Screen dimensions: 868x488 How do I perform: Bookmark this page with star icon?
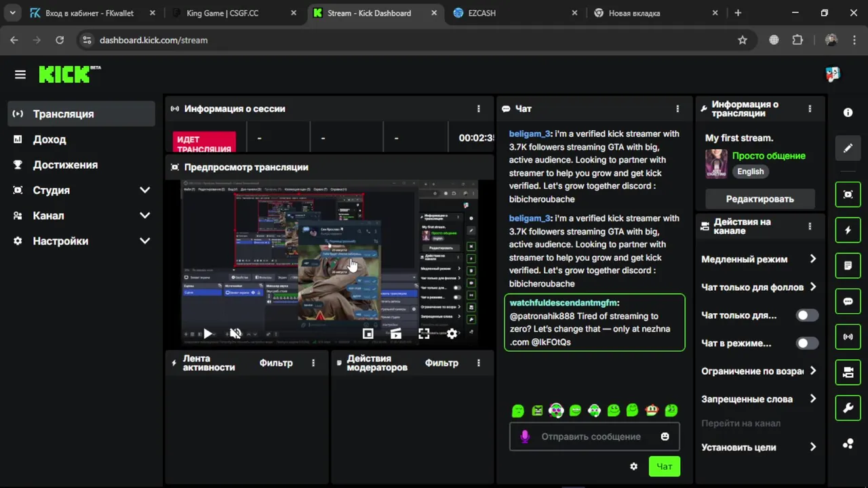click(x=743, y=40)
